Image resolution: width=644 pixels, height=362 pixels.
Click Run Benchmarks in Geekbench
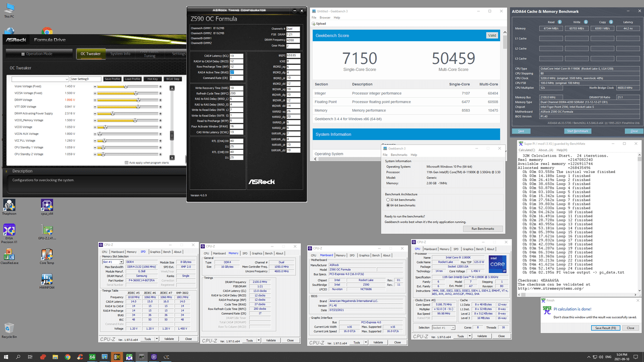[482, 229]
